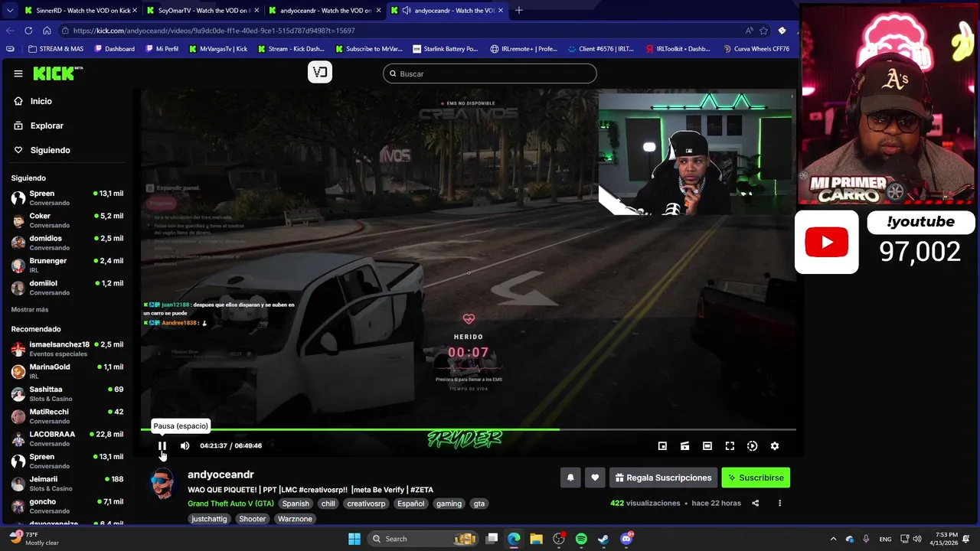Open picture-in-picture mini player
The width and height of the screenshot is (980, 551).
(x=662, y=446)
